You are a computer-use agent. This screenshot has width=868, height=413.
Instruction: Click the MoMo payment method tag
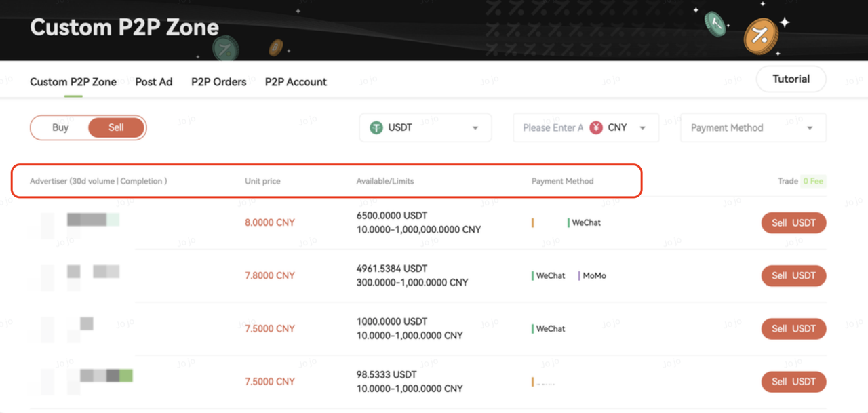[x=594, y=276]
